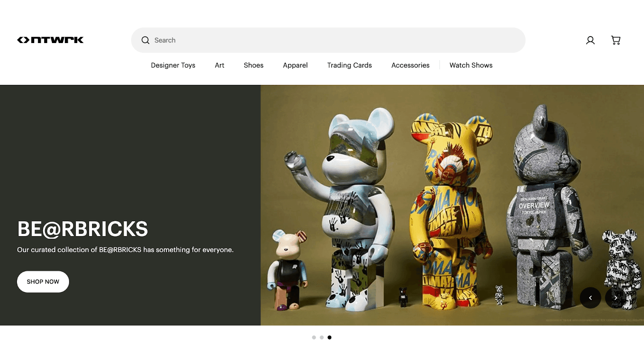Select the third active carousel dot
This screenshot has height=362, width=644.
click(329, 337)
